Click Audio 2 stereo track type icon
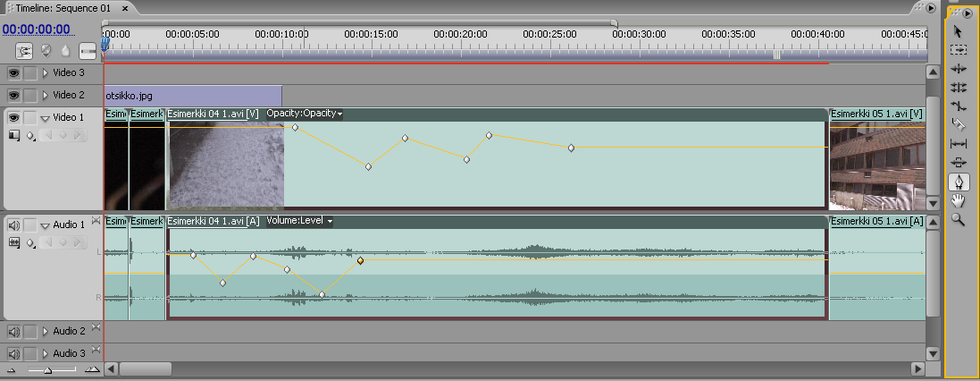The height and width of the screenshot is (381, 980). coord(96,327)
